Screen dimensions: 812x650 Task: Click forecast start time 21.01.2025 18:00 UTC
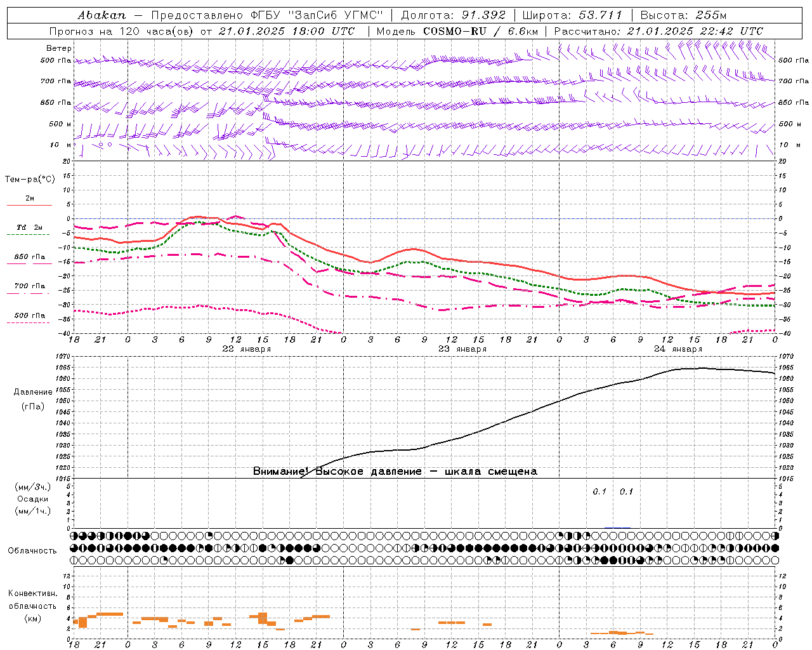point(287,31)
